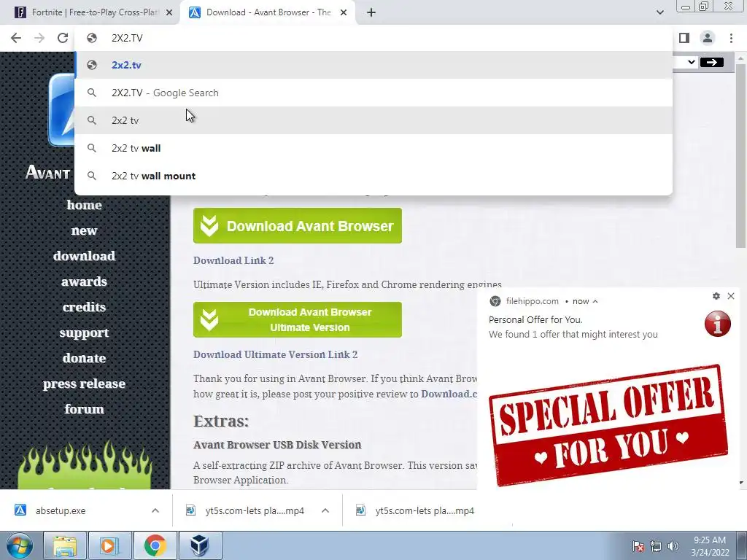Click the Action Center flag tray icon
The image size is (747, 560).
(x=638, y=546)
